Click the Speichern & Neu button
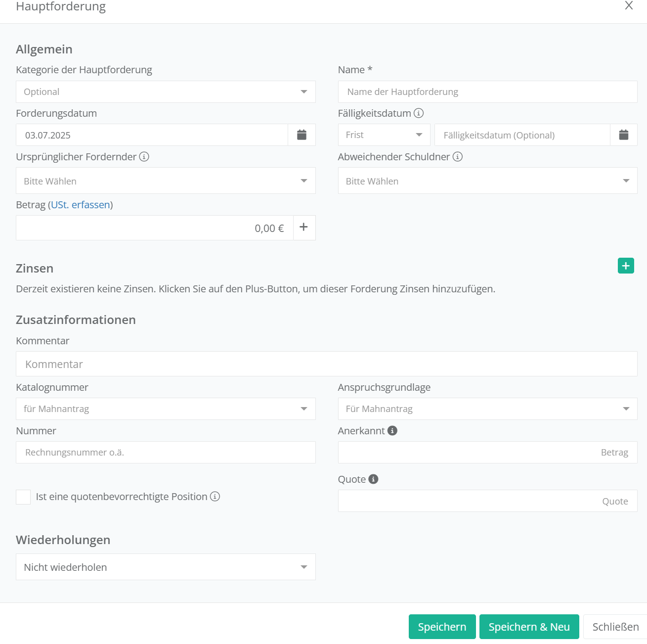647x644 pixels. coord(529,627)
